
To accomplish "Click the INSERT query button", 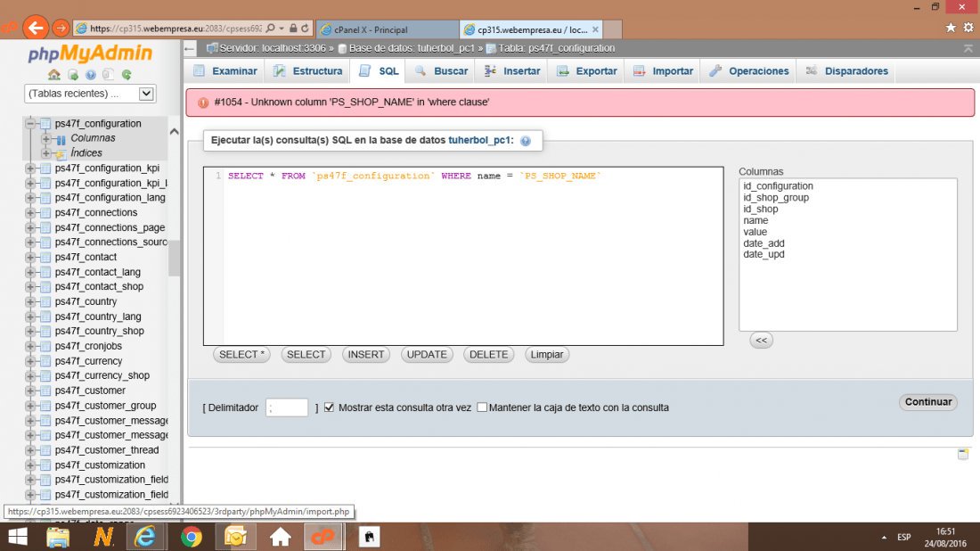I will [365, 355].
